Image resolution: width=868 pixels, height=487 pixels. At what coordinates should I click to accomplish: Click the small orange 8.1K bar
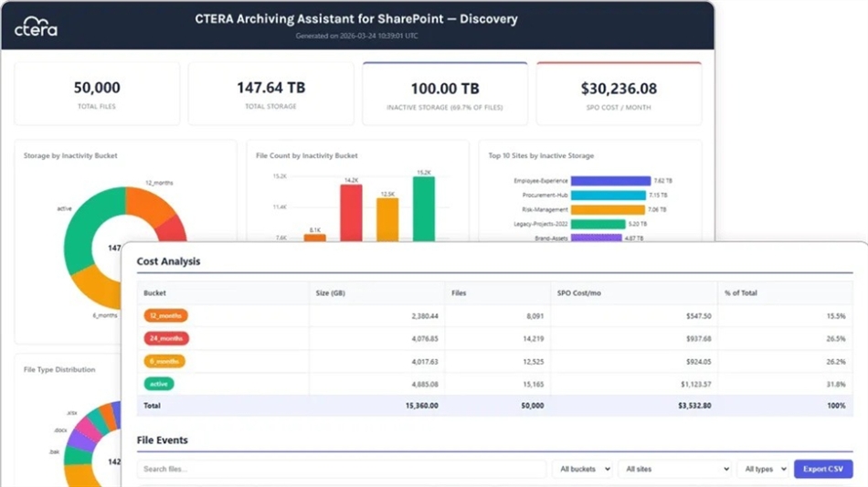coord(315,238)
